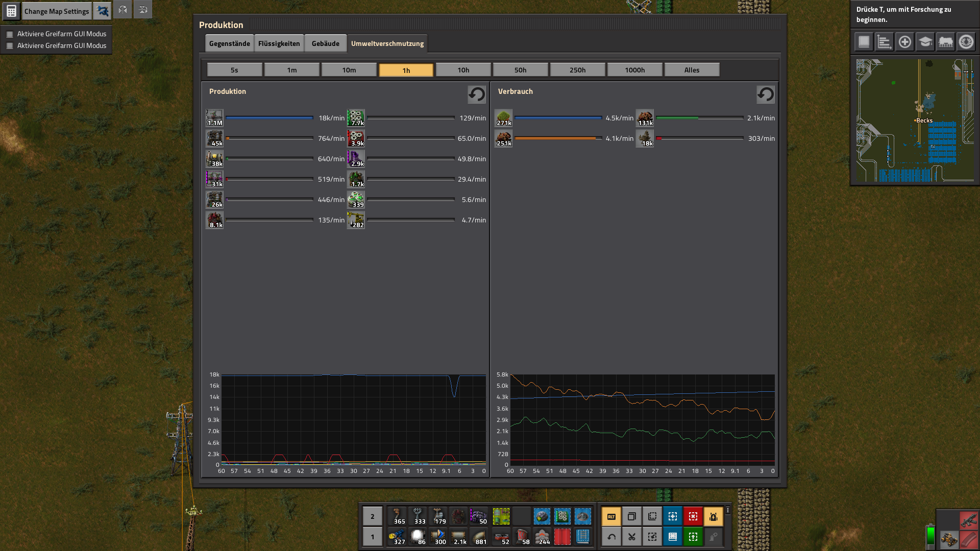Select the 49.8/min production entry icon
This screenshot has height=551, width=980.
[356, 159]
